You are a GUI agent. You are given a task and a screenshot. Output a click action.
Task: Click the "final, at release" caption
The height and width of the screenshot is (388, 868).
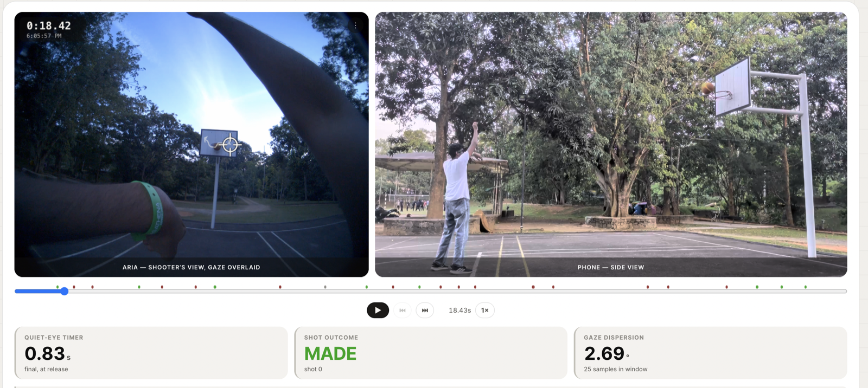tap(46, 369)
